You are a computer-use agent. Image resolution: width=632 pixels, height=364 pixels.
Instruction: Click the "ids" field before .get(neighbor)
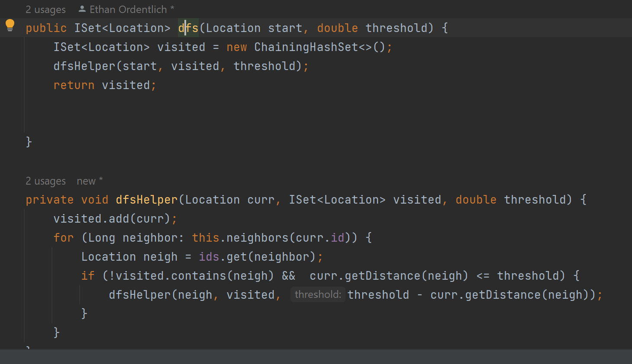[x=209, y=257]
